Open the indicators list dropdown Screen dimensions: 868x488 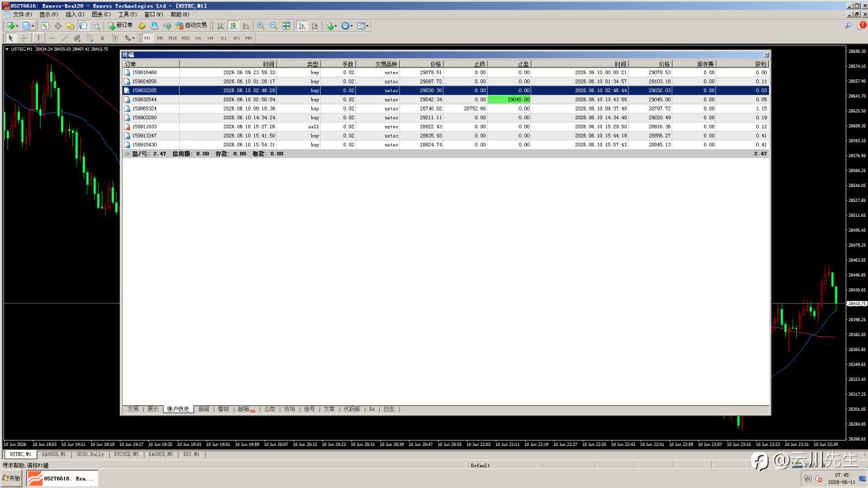point(331,26)
